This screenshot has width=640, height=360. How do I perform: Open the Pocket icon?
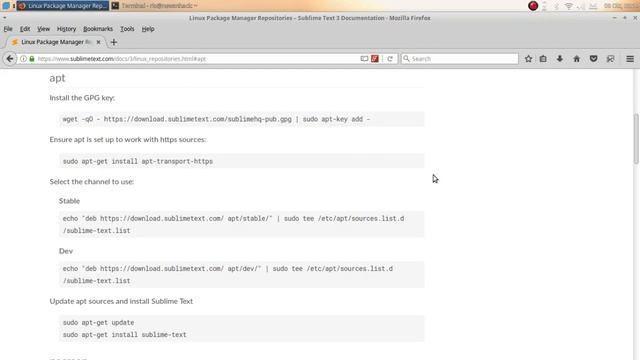click(x=593, y=59)
